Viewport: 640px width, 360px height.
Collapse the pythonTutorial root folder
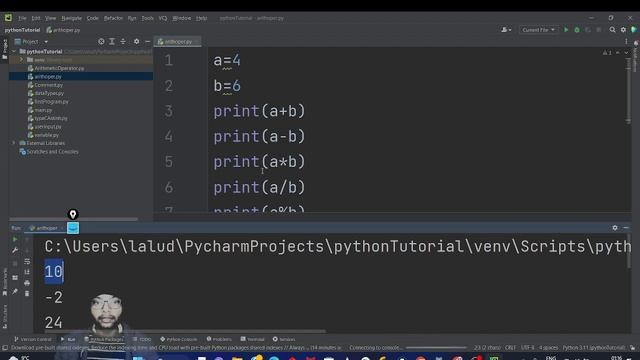14,51
